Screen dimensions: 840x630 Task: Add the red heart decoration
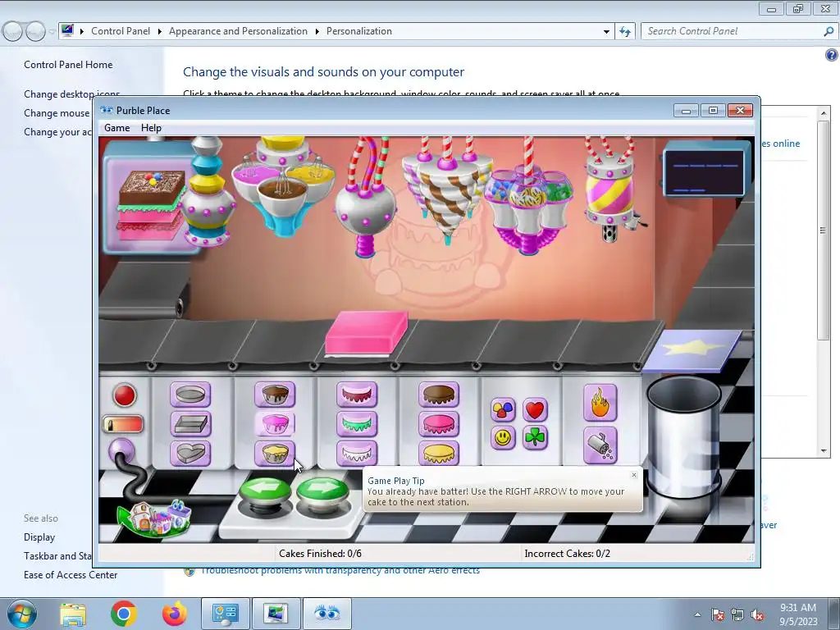[x=535, y=410]
